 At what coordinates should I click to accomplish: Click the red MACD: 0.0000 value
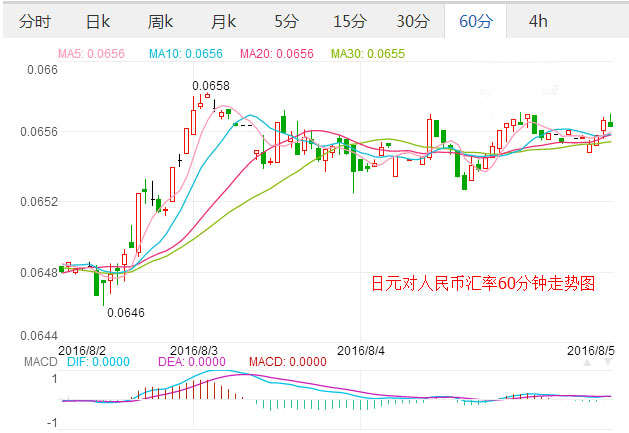pyautogui.click(x=288, y=362)
